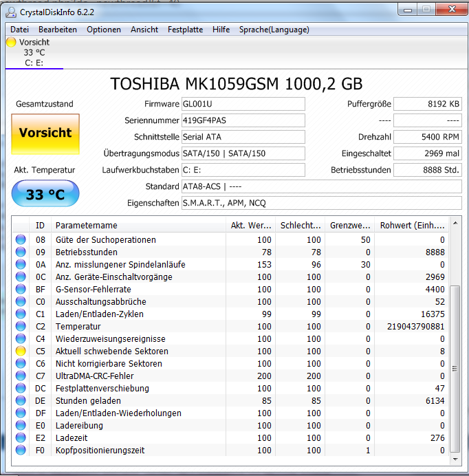Screen dimensions: 469x476
Task: Click the blue status icon for row 09 Betriebsstunden
Action: (x=21, y=252)
